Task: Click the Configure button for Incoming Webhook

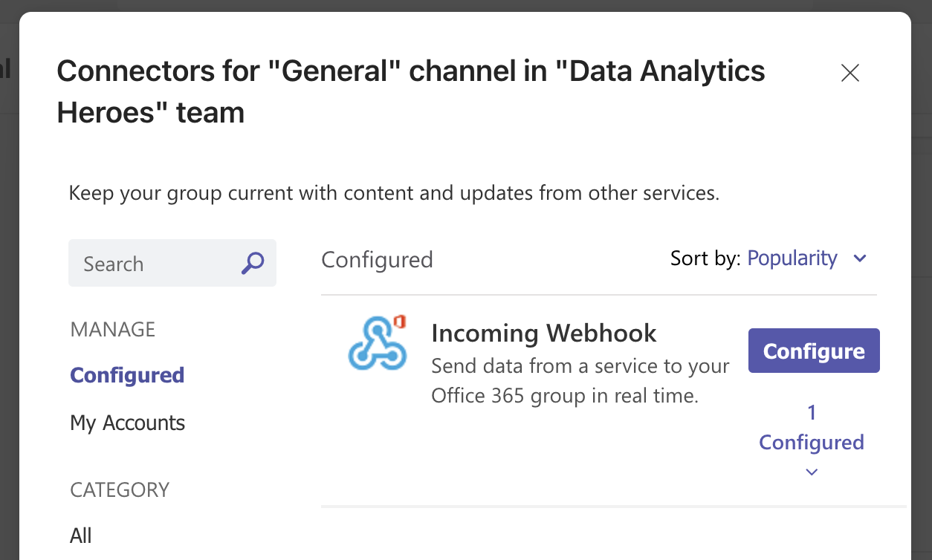Action: [x=814, y=351]
